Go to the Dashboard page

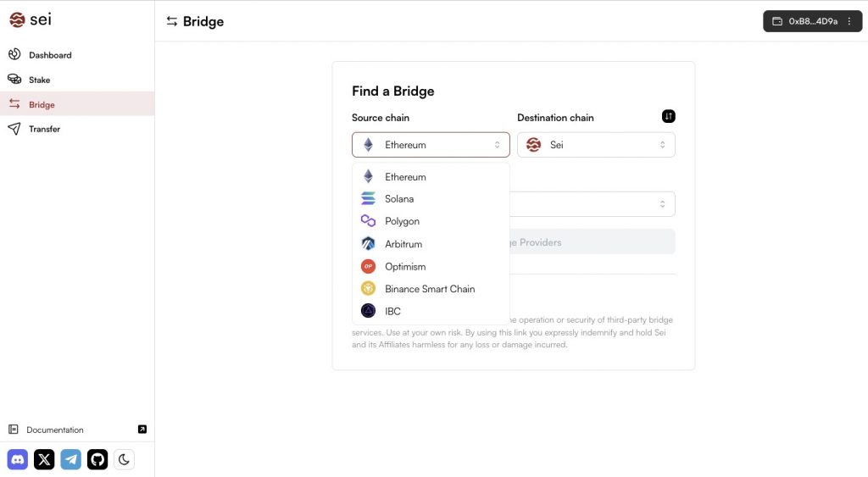50,55
